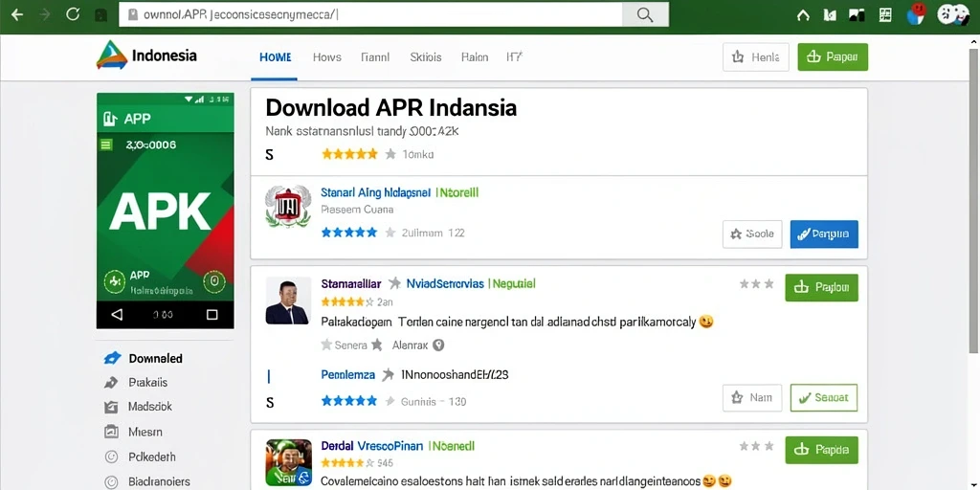Click the address bar URL field
Screen dimensions: 980x490
pos(371,14)
